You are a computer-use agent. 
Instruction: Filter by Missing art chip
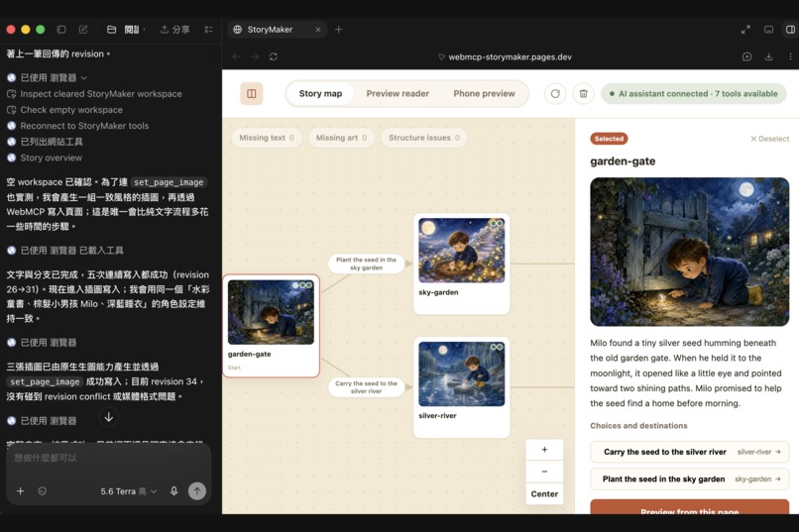click(x=341, y=138)
